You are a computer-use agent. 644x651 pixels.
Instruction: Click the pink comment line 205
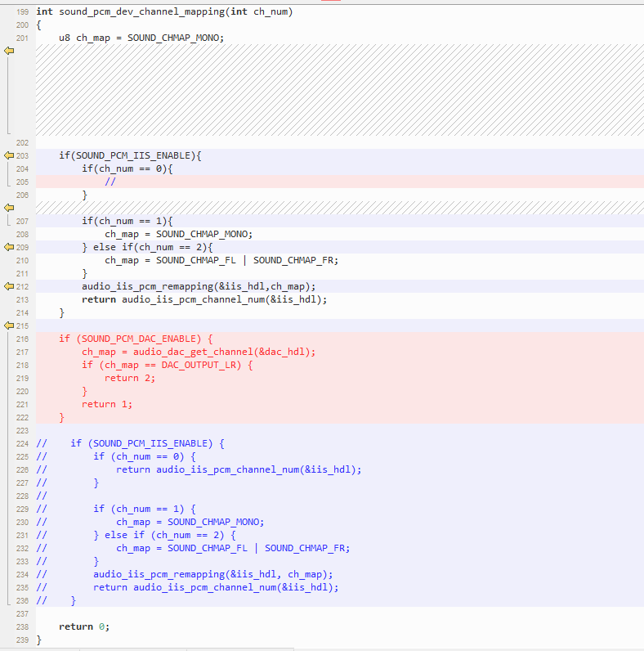point(340,182)
